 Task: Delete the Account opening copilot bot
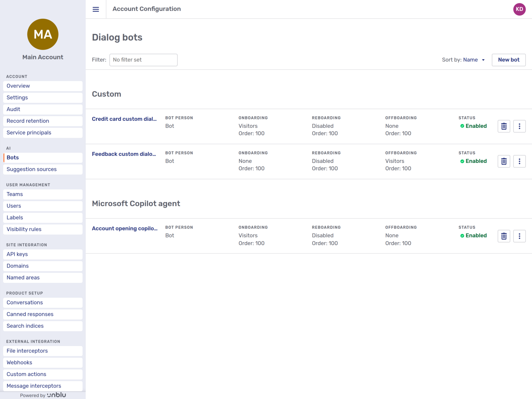coord(503,236)
